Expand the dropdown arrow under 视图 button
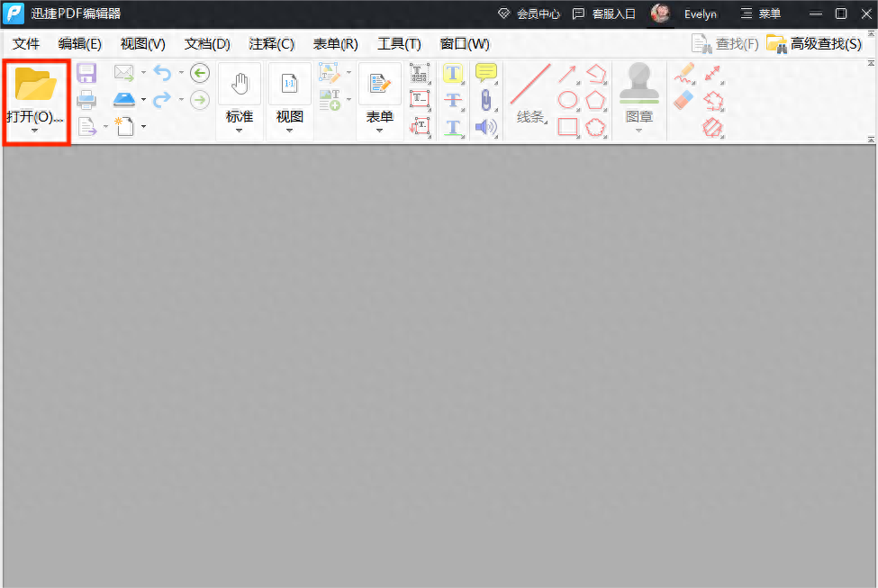Screen dimensions: 878x588 [x=290, y=131]
